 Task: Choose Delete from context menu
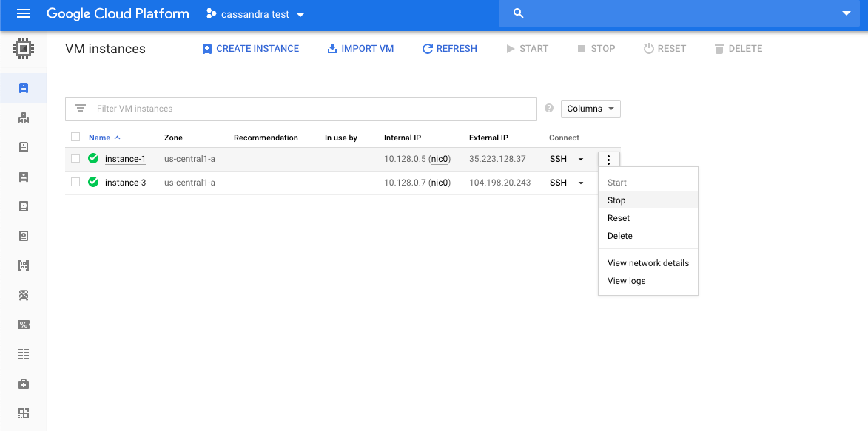click(x=648, y=236)
